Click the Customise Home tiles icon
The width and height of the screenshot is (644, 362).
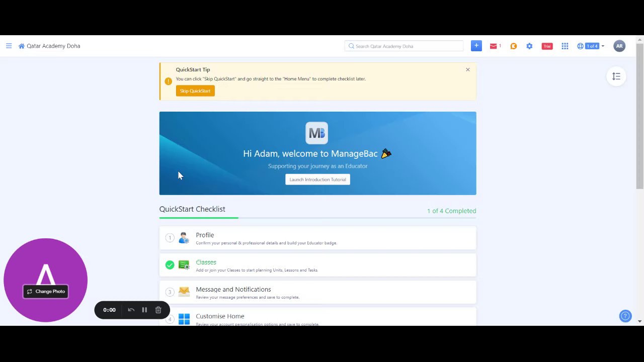pos(184,319)
